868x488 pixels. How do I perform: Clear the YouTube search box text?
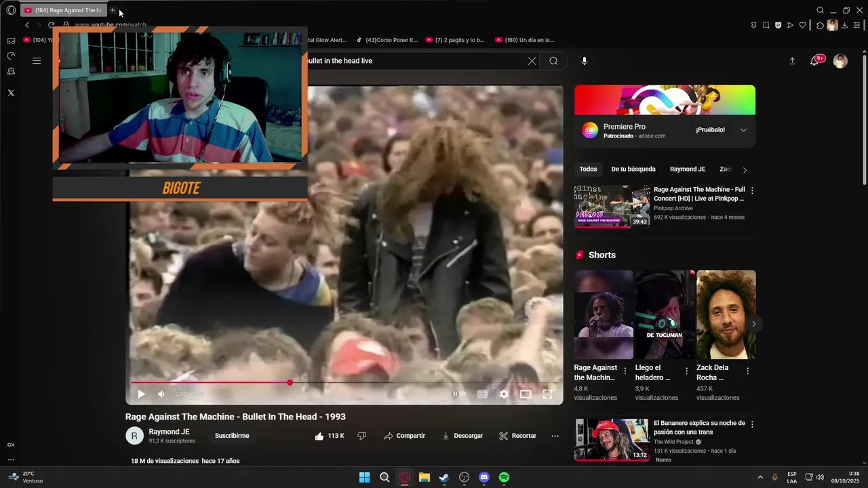click(x=532, y=61)
